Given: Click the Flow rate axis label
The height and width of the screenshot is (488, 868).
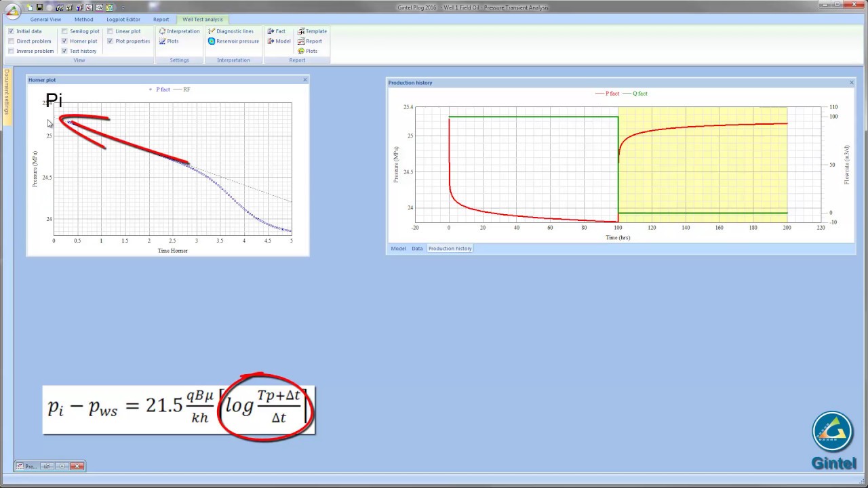Looking at the screenshot, I should click(x=847, y=165).
